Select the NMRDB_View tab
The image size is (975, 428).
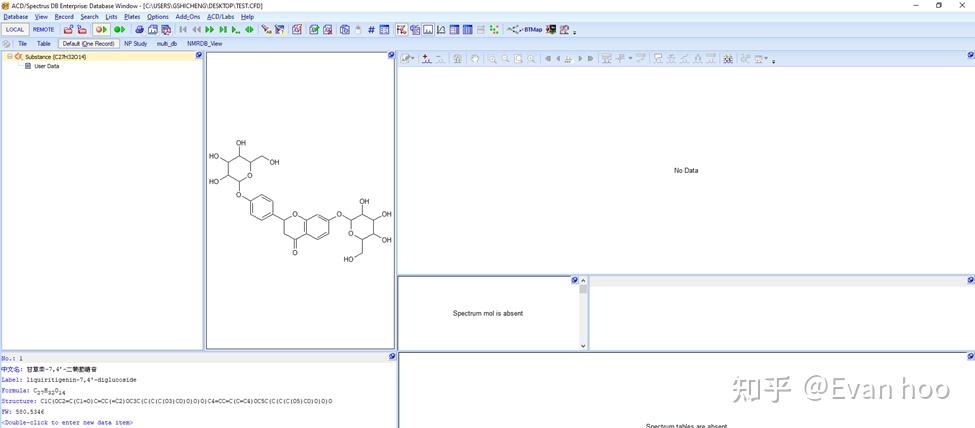(205, 44)
